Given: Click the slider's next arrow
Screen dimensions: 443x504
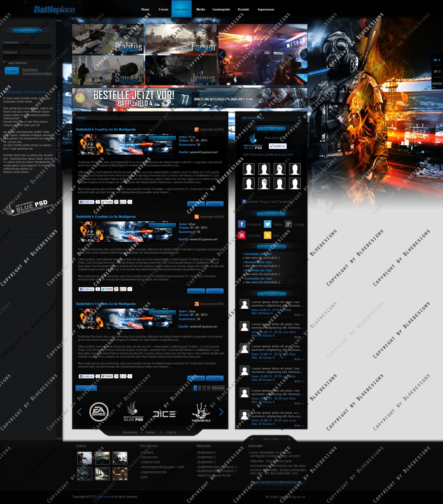Looking at the screenshot, I should 304,55.
